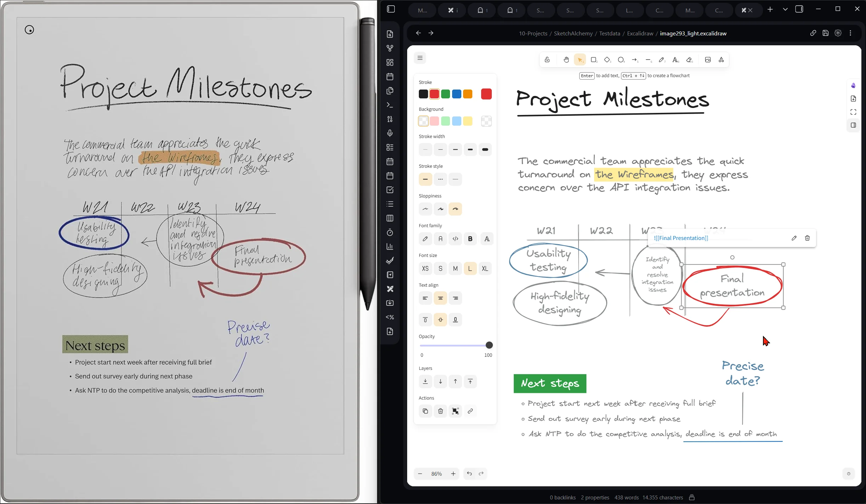Open the custom stroke color picker
The width and height of the screenshot is (866, 504).
tap(486, 94)
